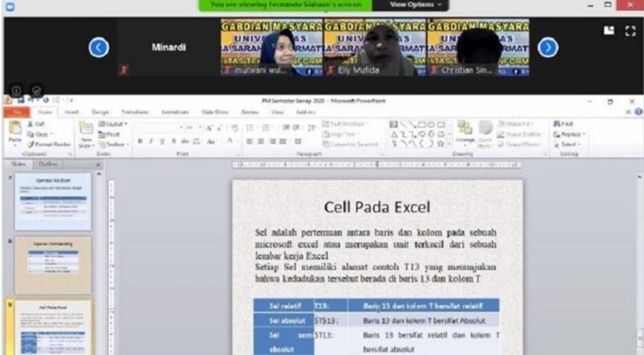
Task: Expand the shapes gallery More arrow
Action: pyautogui.click(x=450, y=144)
